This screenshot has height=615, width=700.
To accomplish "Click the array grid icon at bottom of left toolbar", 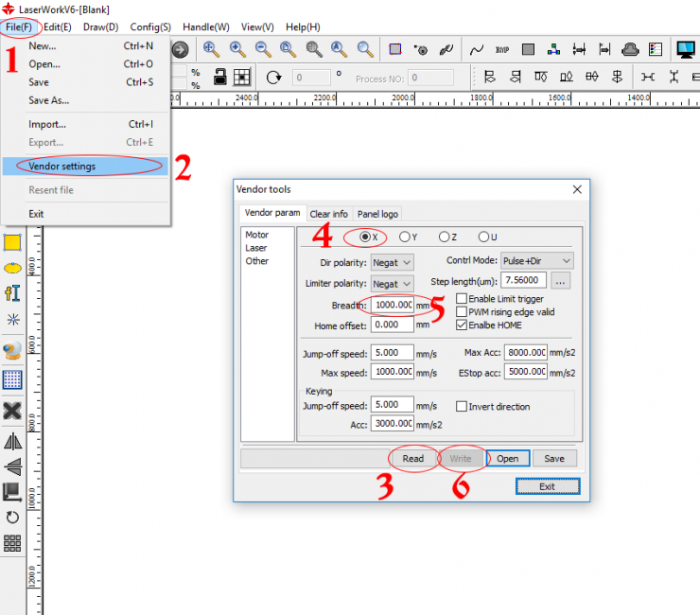I will [x=12, y=543].
